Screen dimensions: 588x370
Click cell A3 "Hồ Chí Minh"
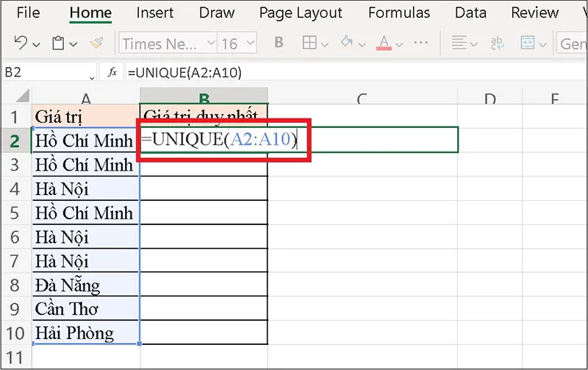pyautogui.click(x=86, y=164)
